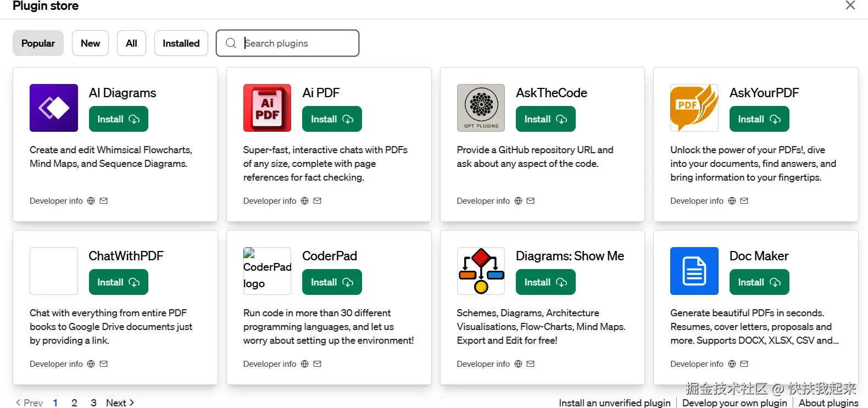Install the ChatWithPDF plugin
The height and width of the screenshot is (408, 868).
pos(118,282)
